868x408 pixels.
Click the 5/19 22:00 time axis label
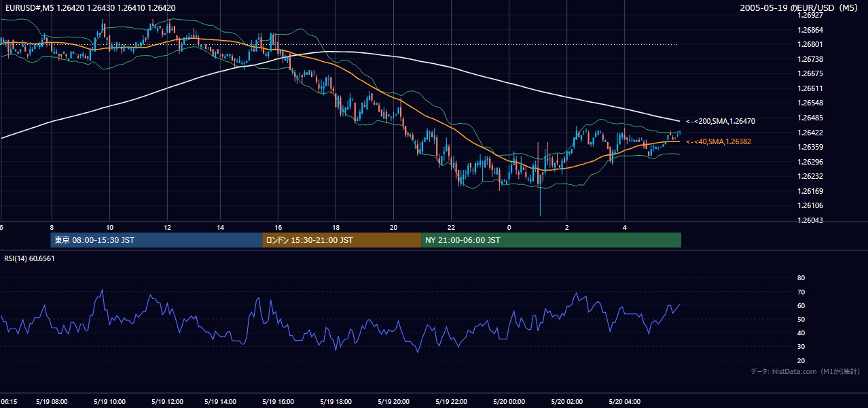pos(451,402)
